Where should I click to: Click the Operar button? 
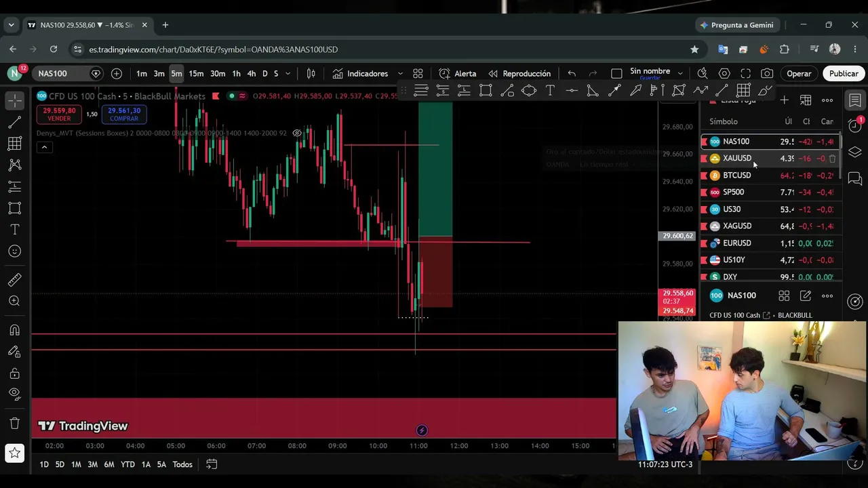point(799,73)
